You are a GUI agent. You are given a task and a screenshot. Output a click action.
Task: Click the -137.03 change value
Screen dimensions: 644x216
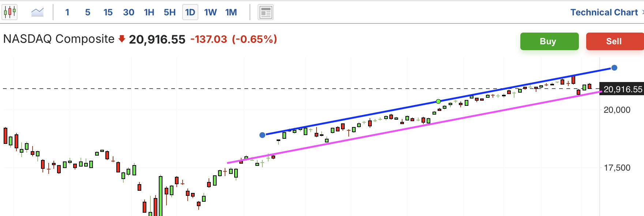(209, 39)
